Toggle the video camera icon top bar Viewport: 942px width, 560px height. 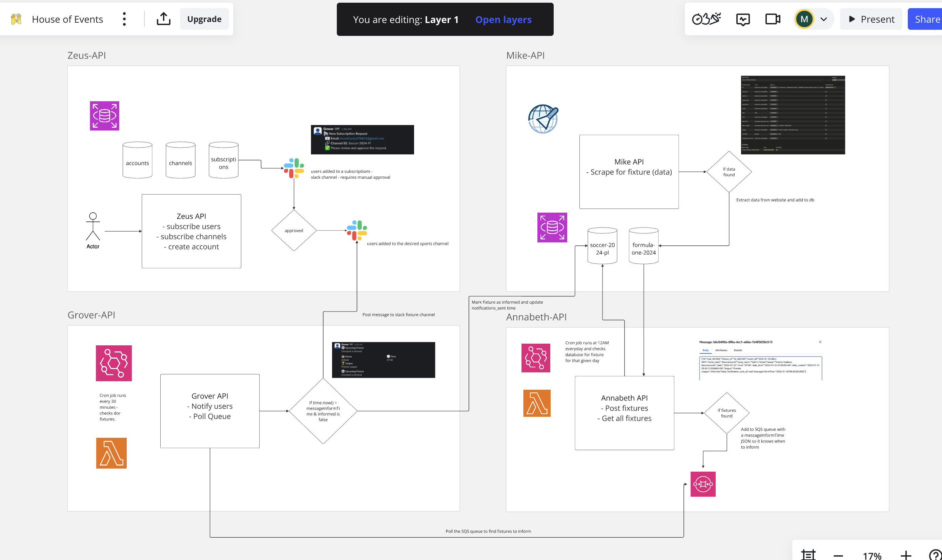pyautogui.click(x=773, y=19)
